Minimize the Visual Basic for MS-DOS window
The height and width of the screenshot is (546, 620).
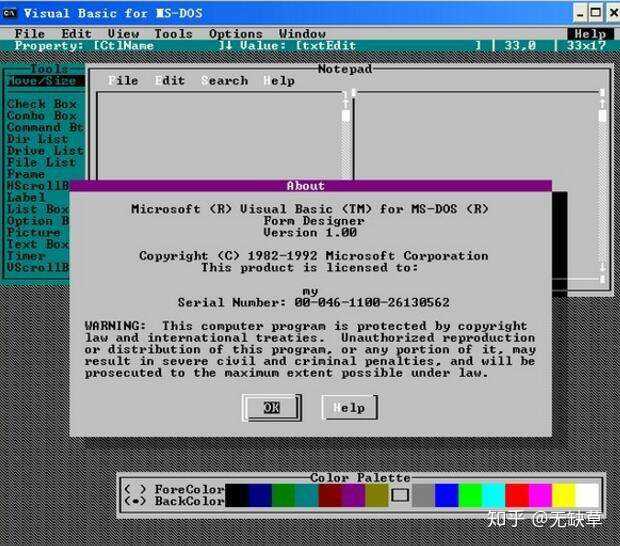tap(580, 13)
